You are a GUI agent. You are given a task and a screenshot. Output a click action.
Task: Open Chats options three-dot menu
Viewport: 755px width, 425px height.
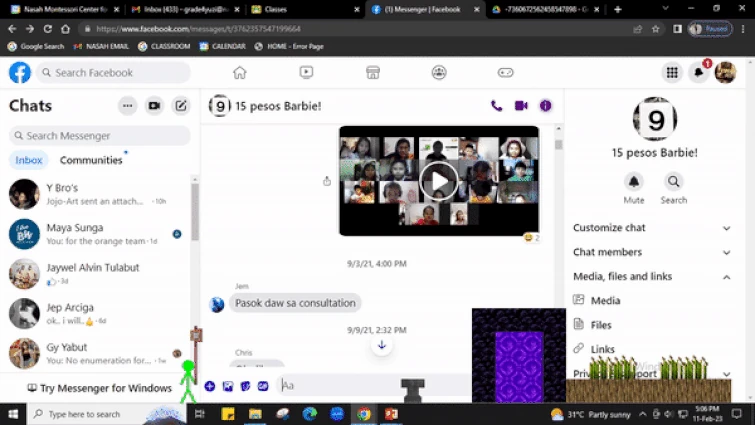coord(128,106)
